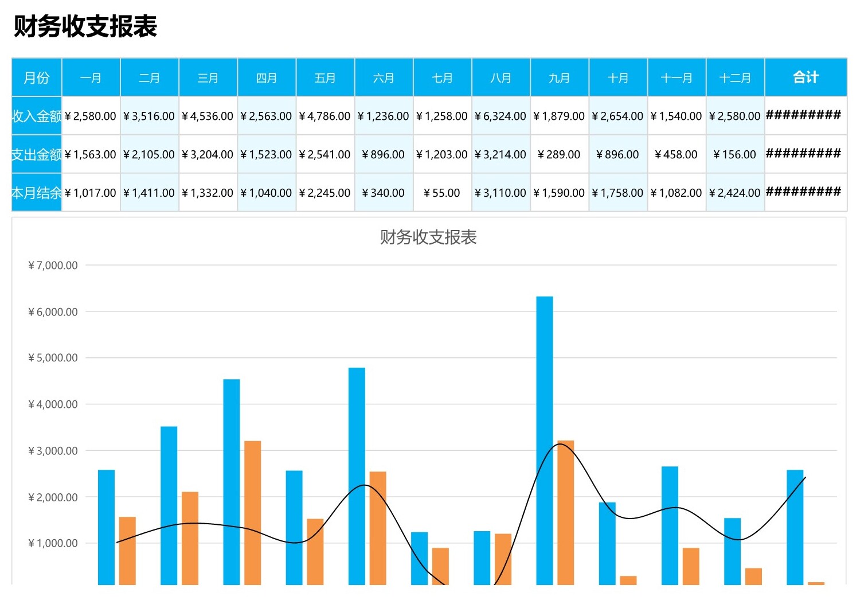Viewport: 868px width, 604px height.
Task: Click the tallest blue bar for August
Action: coord(544,436)
